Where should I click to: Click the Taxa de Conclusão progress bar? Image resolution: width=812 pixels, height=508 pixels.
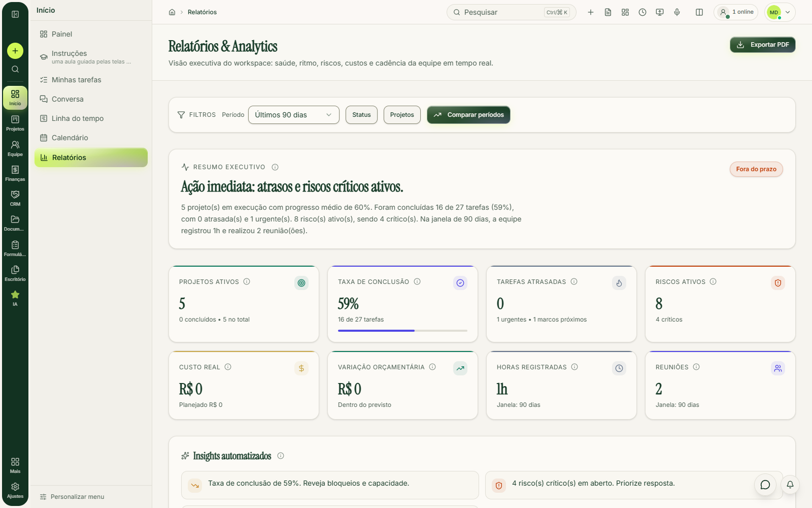pos(402,331)
